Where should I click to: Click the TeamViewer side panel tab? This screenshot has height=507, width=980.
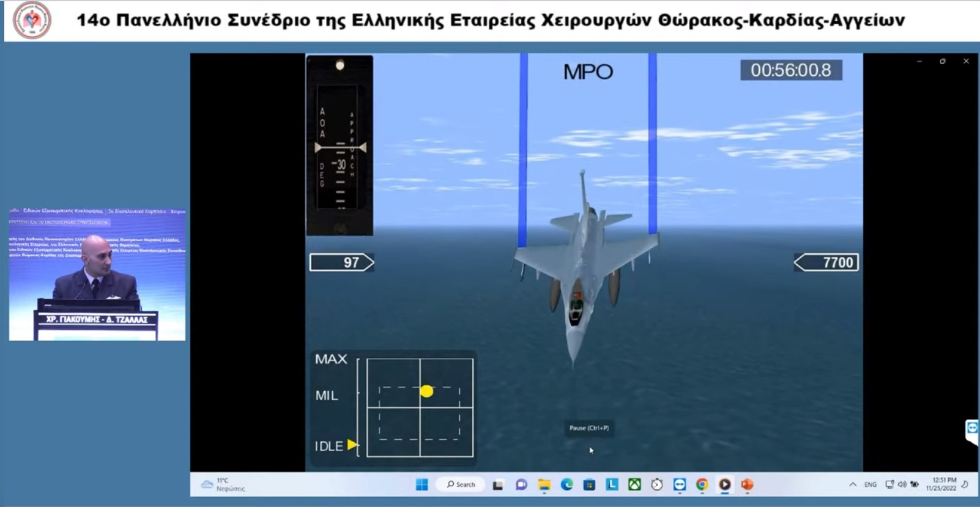(x=971, y=430)
